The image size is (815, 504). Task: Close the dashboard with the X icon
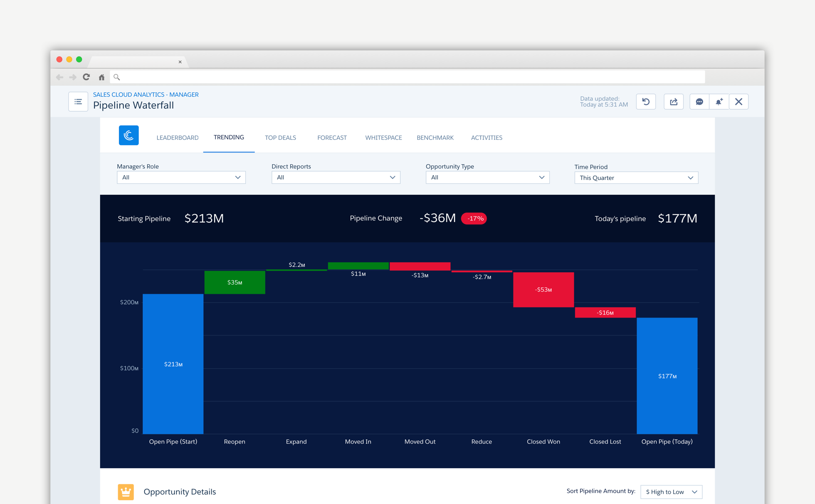tap(739, 102)
